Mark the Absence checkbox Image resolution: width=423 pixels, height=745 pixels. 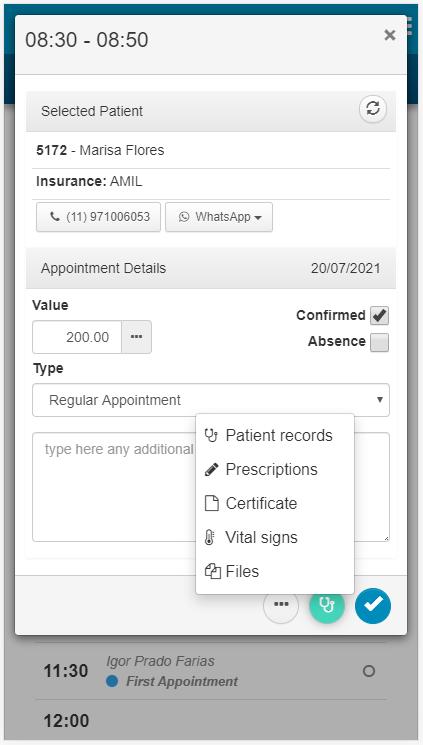(x=380, y=342)
